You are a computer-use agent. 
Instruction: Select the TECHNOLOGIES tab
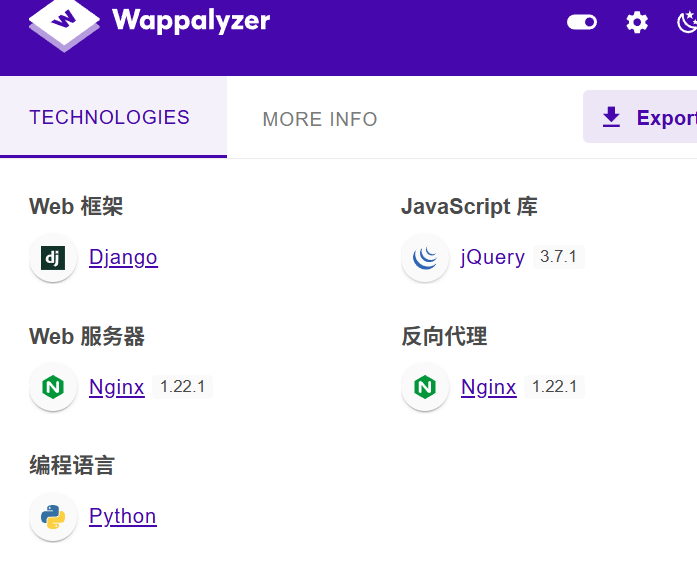113,117
